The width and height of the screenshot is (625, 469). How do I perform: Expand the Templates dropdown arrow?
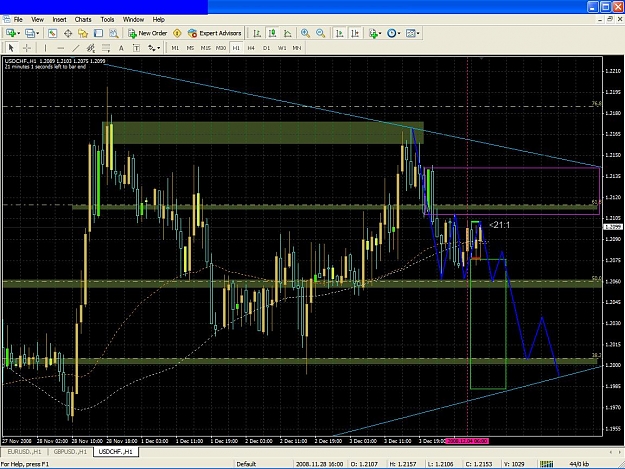pyautogui.click(x=418, y=33)
